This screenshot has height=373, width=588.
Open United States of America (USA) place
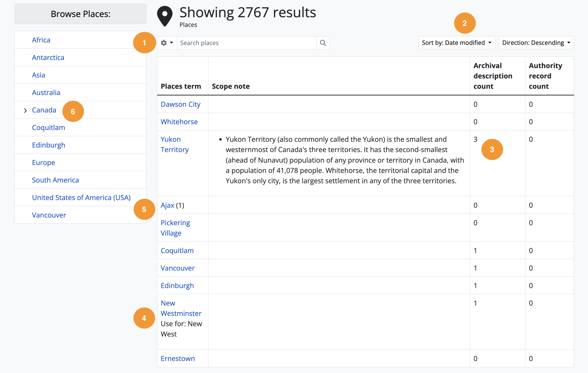click(x=81, y=197)
